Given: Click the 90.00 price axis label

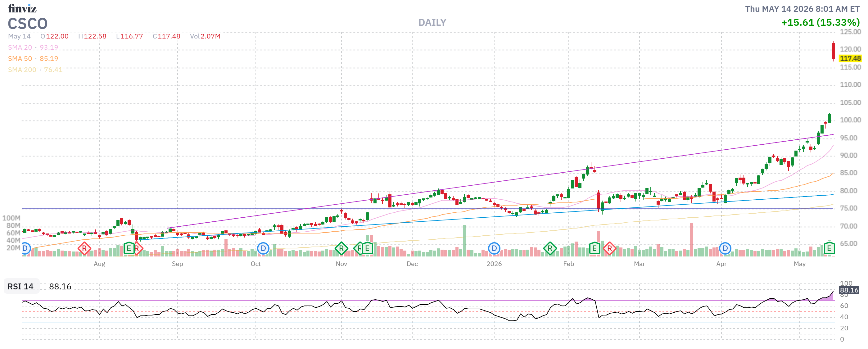Looking at the screenshot, I should (848, 155).
